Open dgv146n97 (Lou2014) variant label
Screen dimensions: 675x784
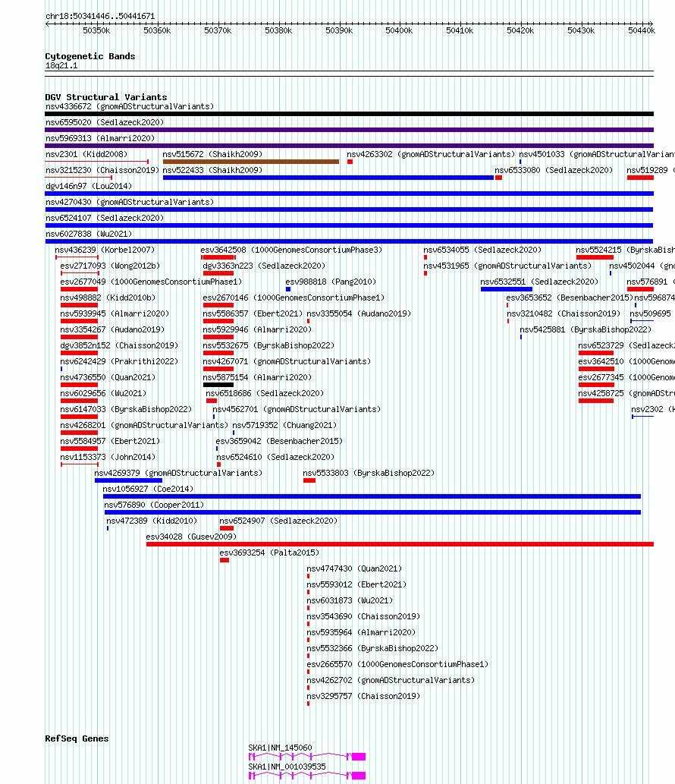pos(89,187)
